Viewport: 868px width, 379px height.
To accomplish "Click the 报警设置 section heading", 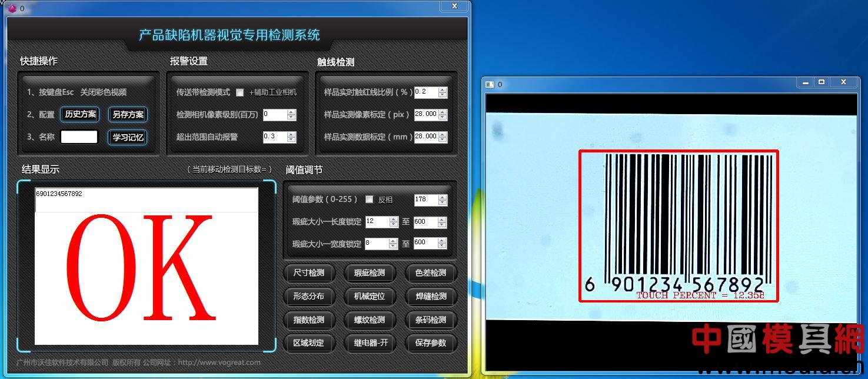I will pos(189,61).
